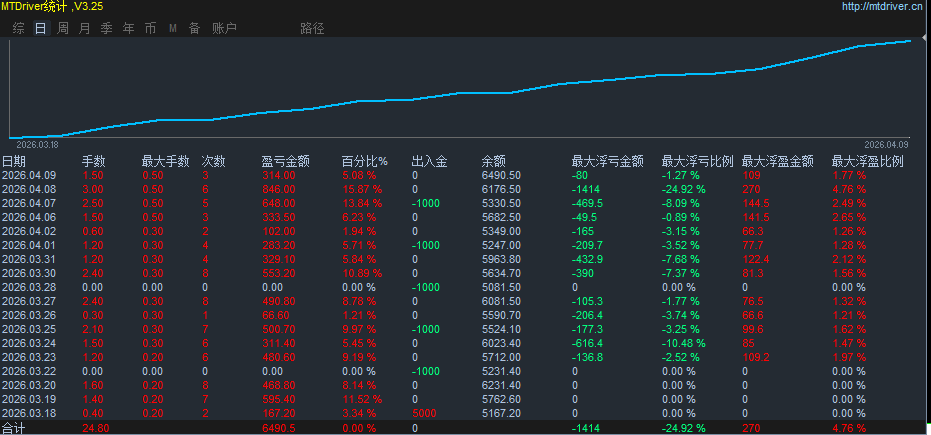Click the 109.2 floating profit value

point(756,357)
